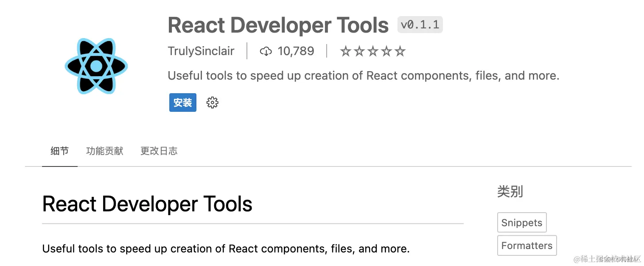Viewport: 644px width, 266px height.
Task: Open publisher TrulySinclair's page
Action: 201,51
